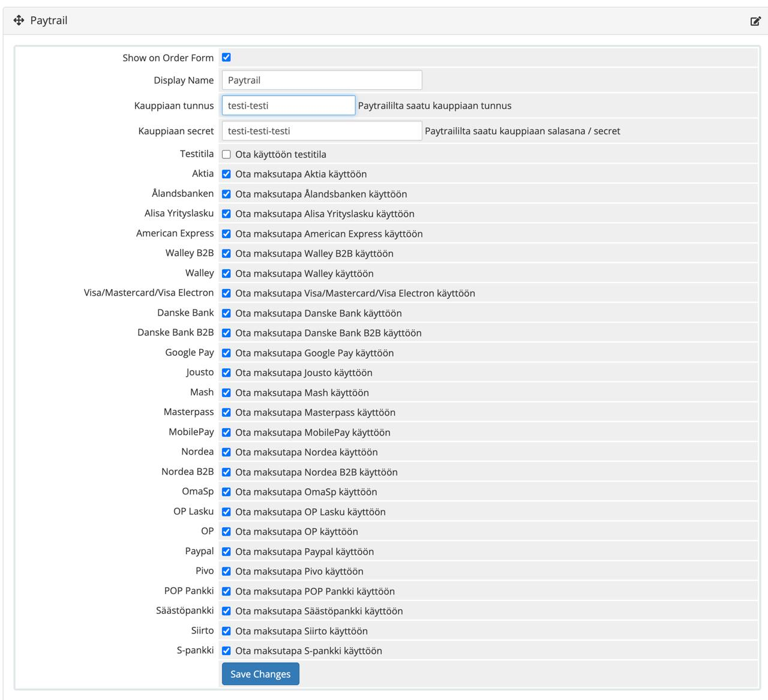
Task: Toggle the OP käyttöön checkbox
Action: click(226, 531)
